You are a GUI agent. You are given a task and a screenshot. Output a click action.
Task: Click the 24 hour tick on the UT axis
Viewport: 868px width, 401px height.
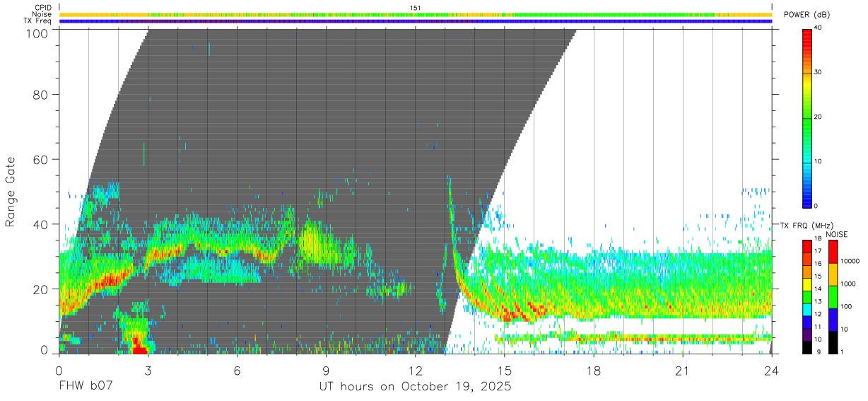(x=772, y=371)
